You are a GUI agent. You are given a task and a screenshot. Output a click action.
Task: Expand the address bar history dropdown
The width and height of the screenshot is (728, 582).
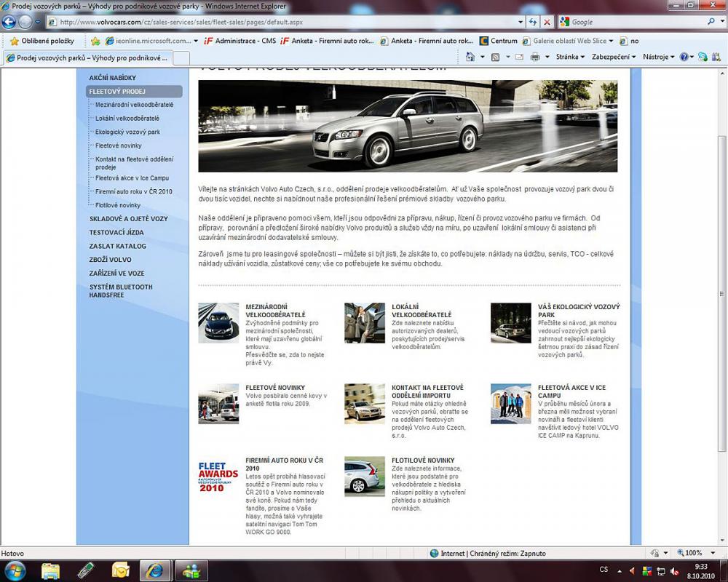click(521, 22)
